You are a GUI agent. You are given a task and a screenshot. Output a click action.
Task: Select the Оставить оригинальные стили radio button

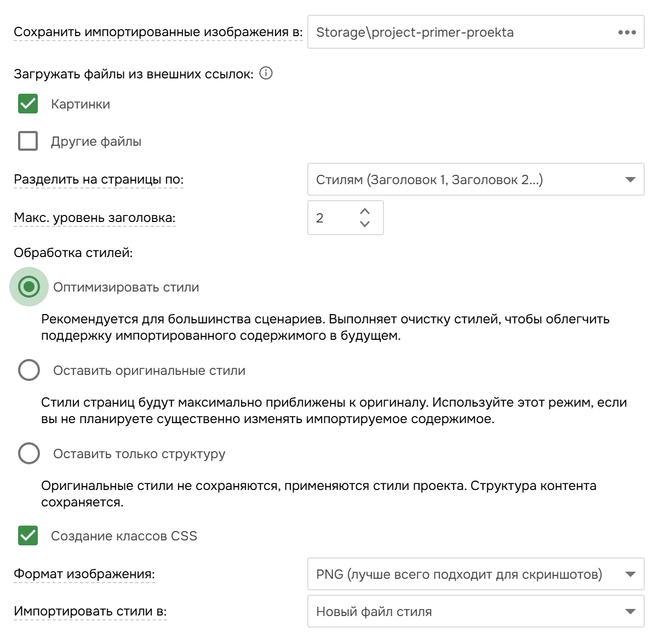[x=29, y=371]
